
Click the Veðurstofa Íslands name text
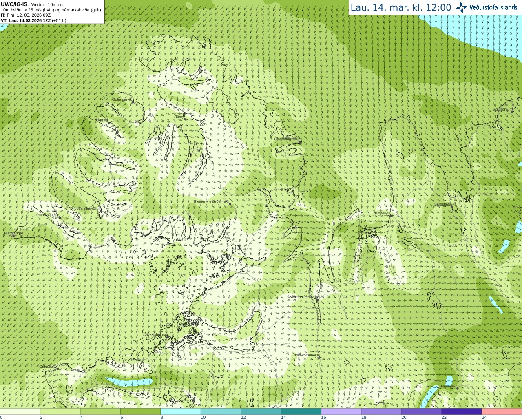tap(493, 7)
